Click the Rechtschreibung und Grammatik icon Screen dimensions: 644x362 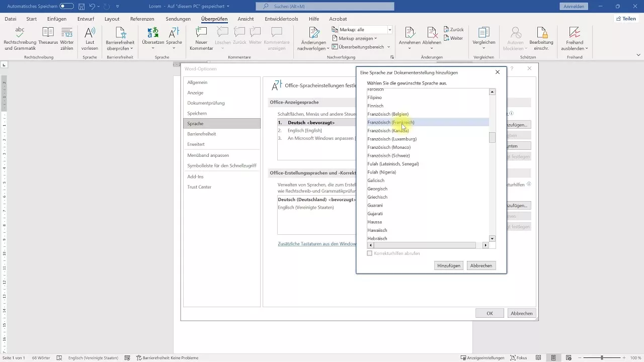click(x=20, y=33)
